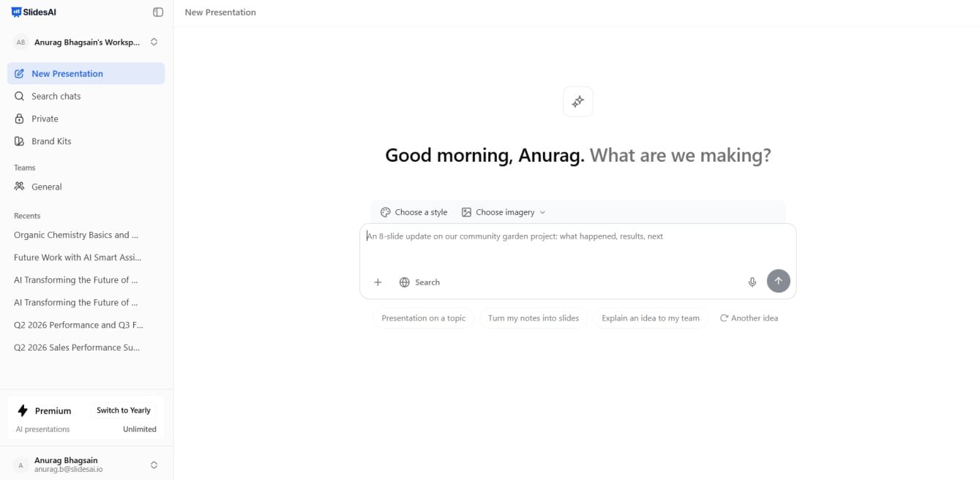Open the General team
980x480 pixels.
click(86, 187)
